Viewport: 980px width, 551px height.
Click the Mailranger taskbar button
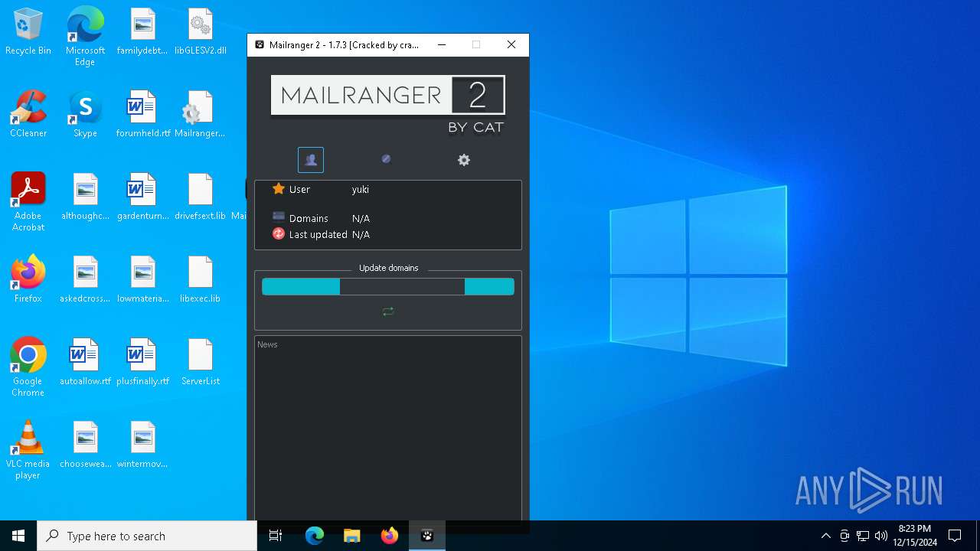pyautogui.click(x=427, y=536)
